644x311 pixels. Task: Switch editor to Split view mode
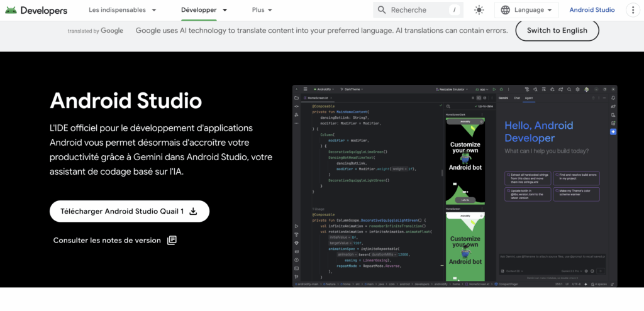pos(479,98)
